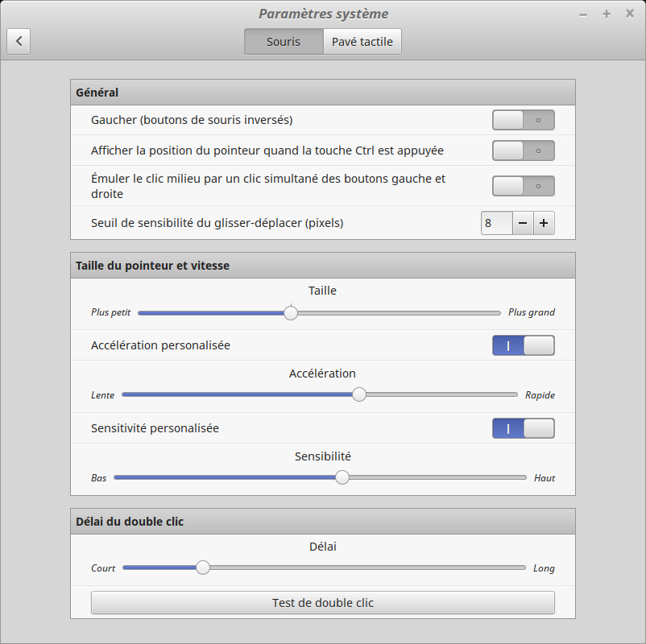This screenshot has width=646, height=644.
Task: Click the Taille pointer size slider handle
Action: coord(291,313)
